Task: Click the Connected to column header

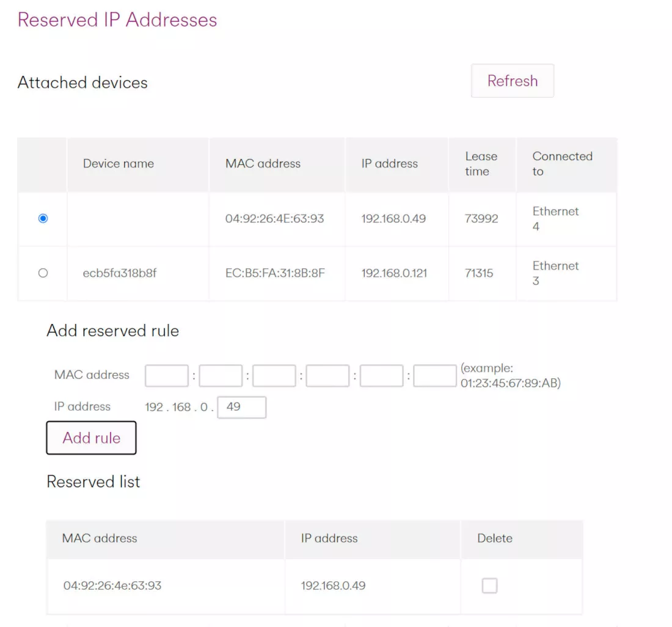Action: [562, 164]
